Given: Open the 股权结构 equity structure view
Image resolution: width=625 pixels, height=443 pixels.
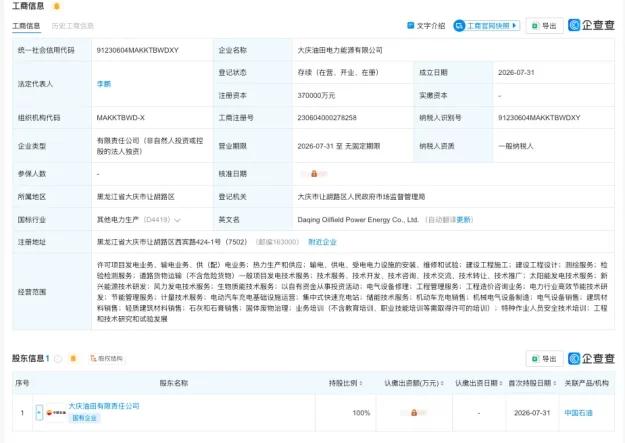Looking at the screenshot, I should tap(106, 358).
